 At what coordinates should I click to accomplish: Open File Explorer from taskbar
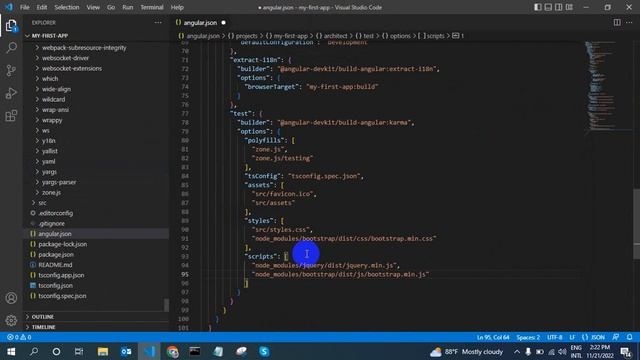[x=102, y=351]
